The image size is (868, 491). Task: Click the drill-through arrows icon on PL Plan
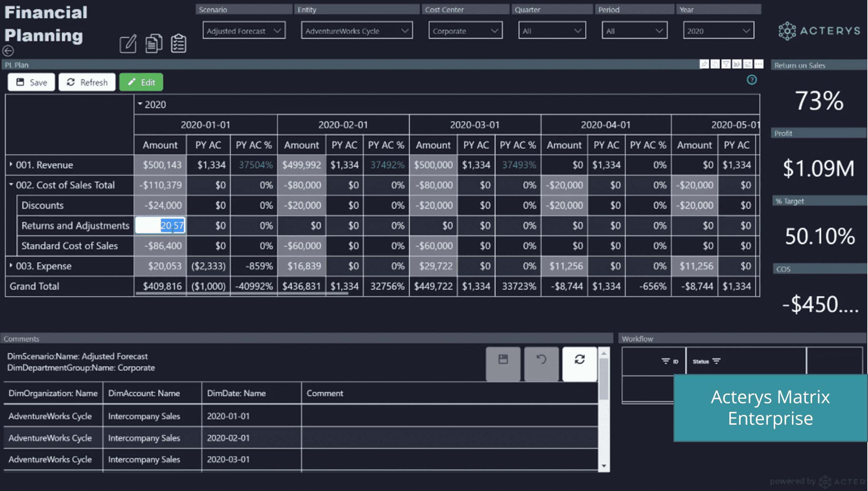737,64
